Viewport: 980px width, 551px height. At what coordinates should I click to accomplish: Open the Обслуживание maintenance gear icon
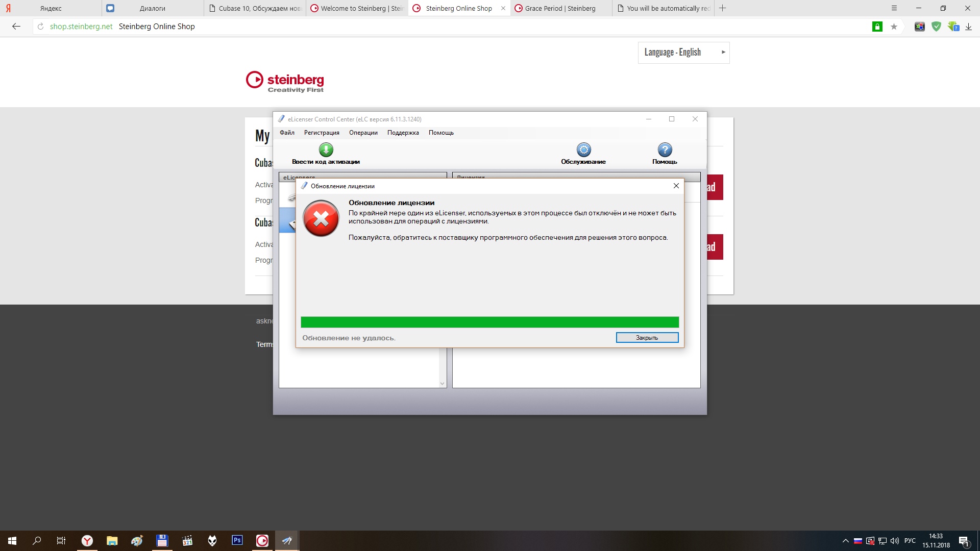(x=583, y=150)
